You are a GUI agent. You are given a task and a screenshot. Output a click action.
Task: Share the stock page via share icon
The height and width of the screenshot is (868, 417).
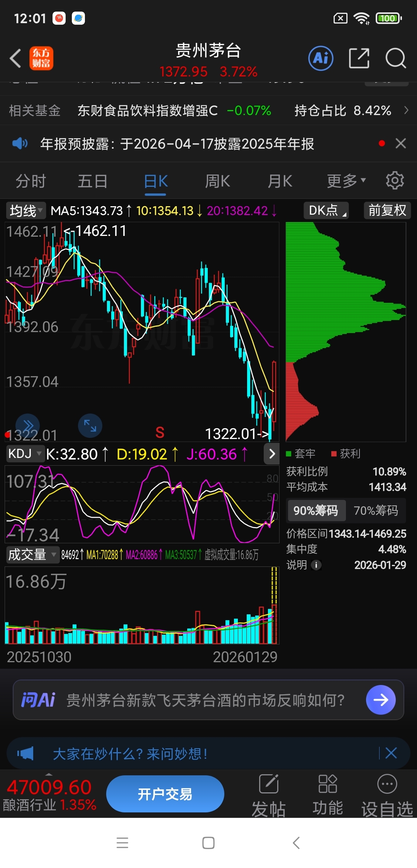tap(359, 58)
